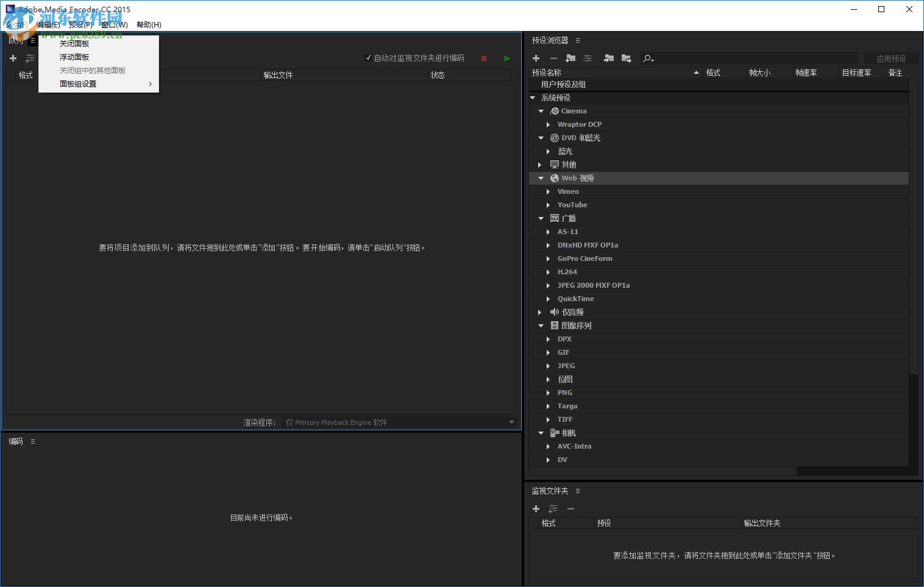Add a watched folder with the plus icon
924x587 pixels.
coord(536,508)
